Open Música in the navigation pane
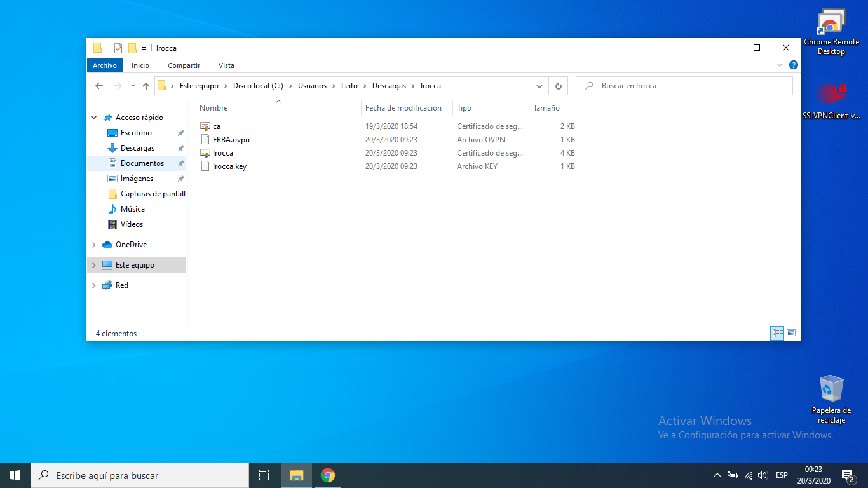 point(132,209)
